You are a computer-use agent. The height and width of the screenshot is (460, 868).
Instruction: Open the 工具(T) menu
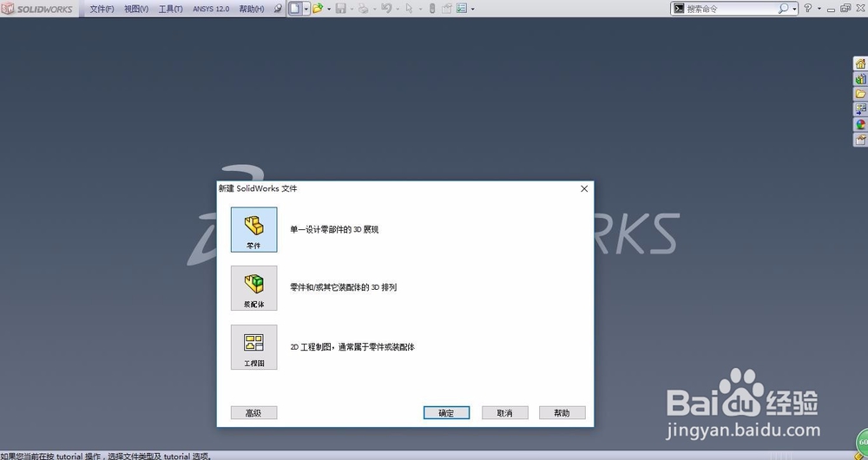pos(170,9)
